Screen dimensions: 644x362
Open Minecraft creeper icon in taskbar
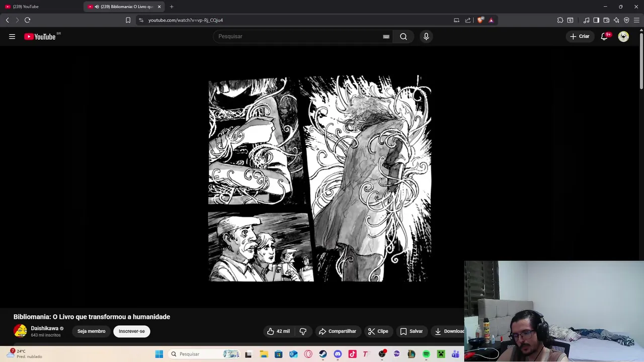441,354
